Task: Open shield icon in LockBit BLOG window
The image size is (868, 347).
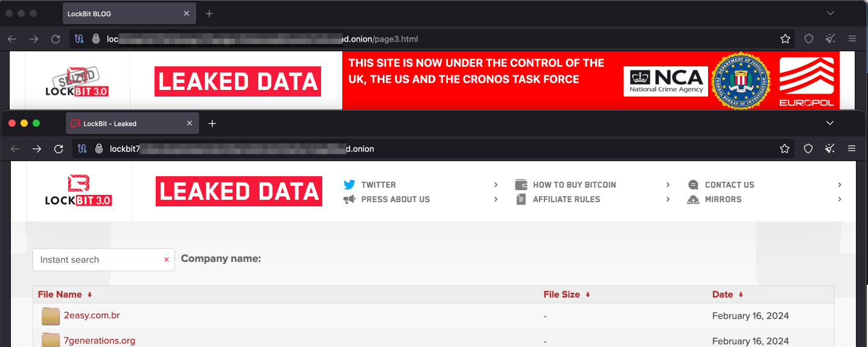Action: pos(808,39)
